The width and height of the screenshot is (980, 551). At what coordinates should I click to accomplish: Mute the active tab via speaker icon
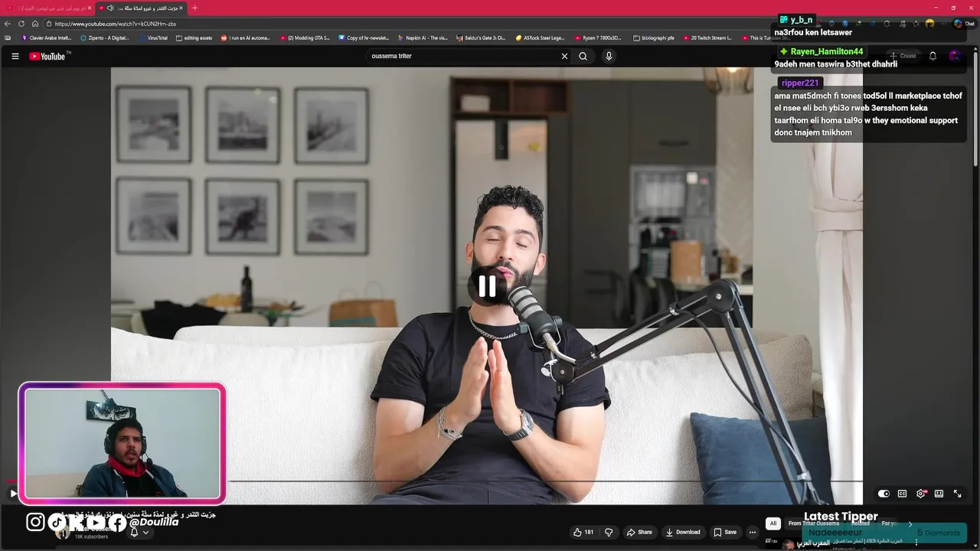110,8
